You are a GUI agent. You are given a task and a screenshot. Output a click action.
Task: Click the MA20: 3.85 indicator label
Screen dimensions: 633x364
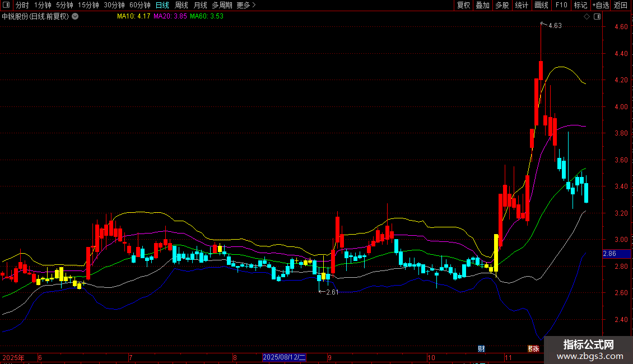click(x=170, y=16)
